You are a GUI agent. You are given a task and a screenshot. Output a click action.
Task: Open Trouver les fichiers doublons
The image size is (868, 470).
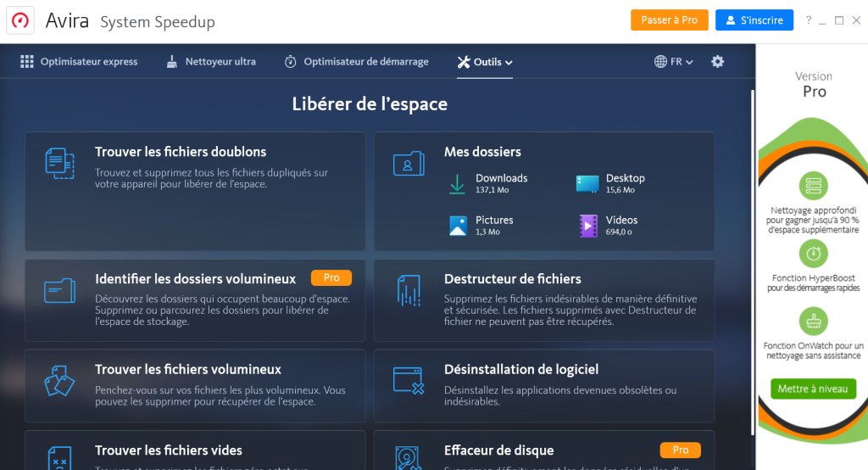pyautogui.click(x=195, y=191)
